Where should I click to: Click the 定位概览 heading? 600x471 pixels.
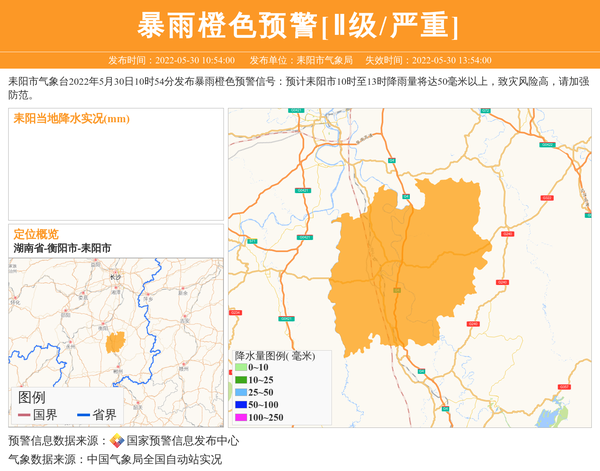pos(36,234)
